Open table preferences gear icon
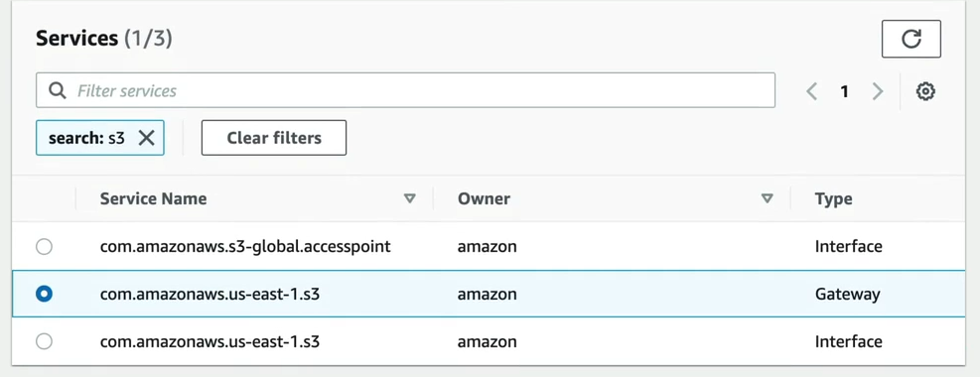980x377 pixels. (x=925, y=91)
